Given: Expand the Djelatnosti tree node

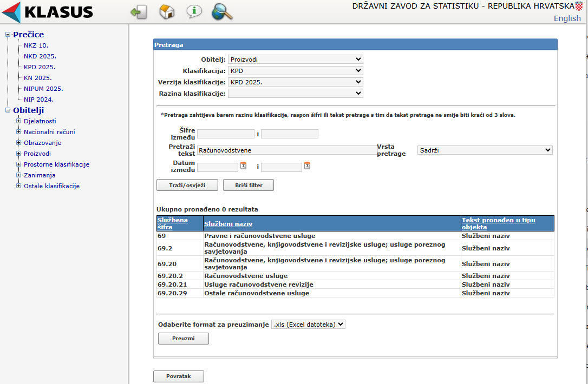Looking at the screenshot, I should [x=18, y=121].
